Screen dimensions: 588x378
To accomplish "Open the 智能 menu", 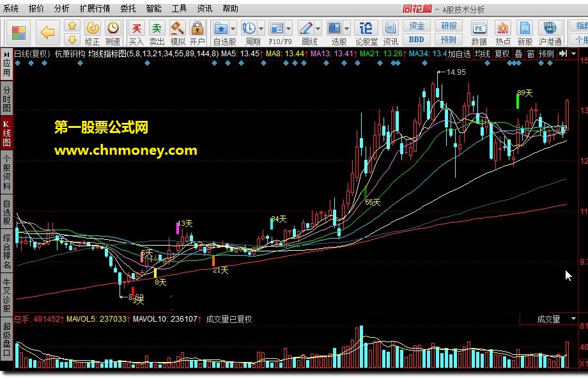I will [x=153, y=8].
